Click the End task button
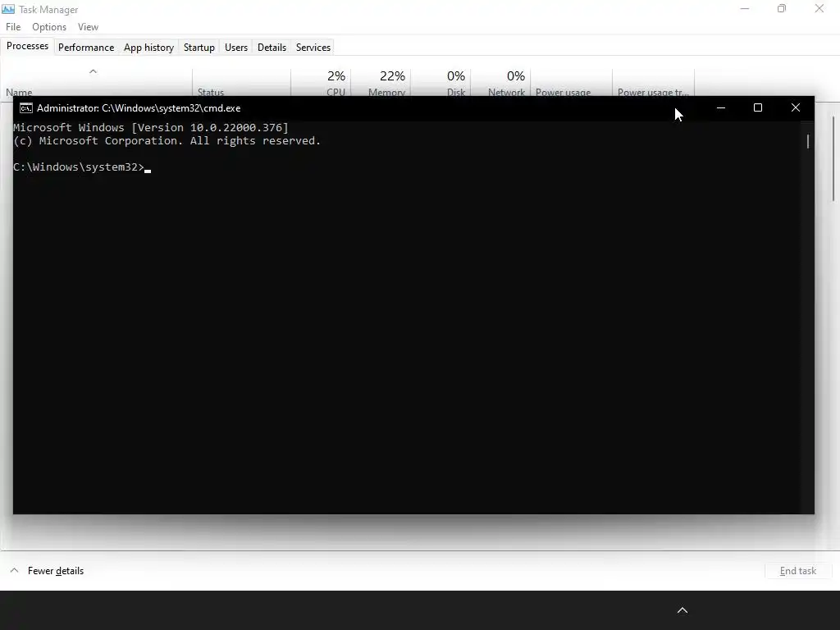 (x=797, y=571)
